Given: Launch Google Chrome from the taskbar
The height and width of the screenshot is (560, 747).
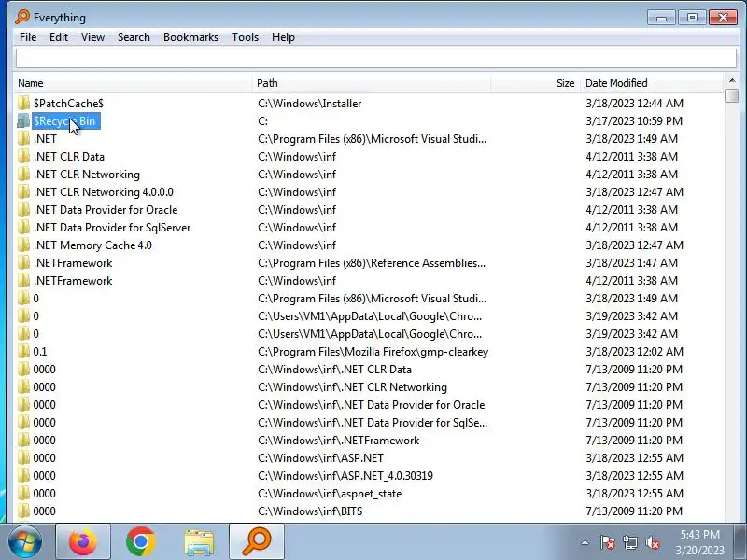Looking at the screenshot, I should 141,541.
